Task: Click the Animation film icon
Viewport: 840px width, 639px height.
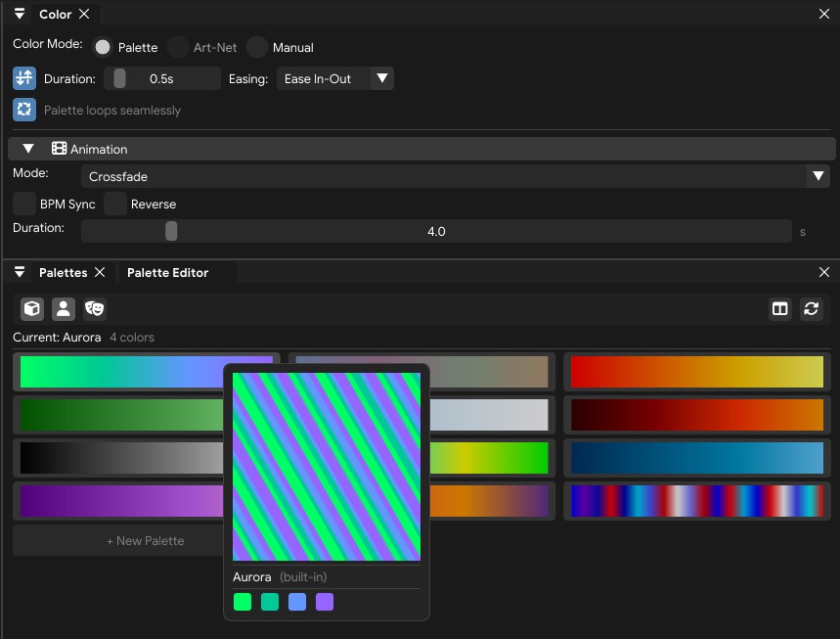Action: tap(59, 149)
